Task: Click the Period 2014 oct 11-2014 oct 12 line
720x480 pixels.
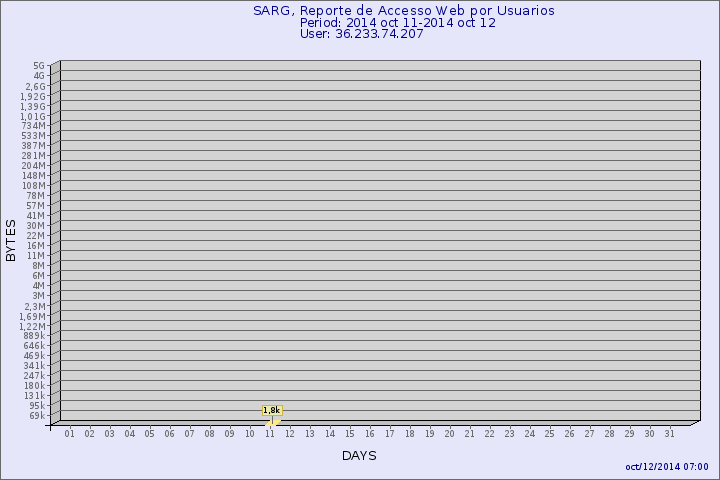Action: (x=398, y=22)
